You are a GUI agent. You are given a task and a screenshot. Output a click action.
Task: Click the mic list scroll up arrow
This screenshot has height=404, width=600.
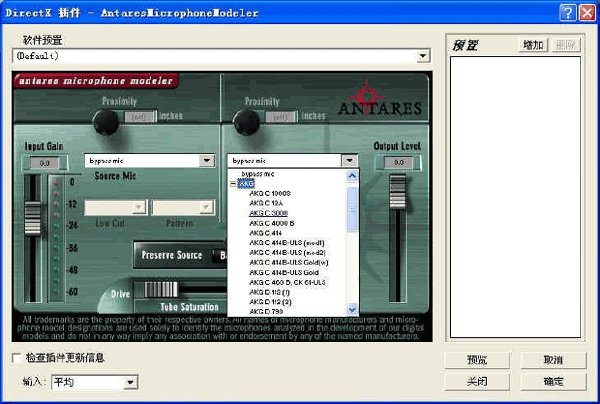(352, 175)
